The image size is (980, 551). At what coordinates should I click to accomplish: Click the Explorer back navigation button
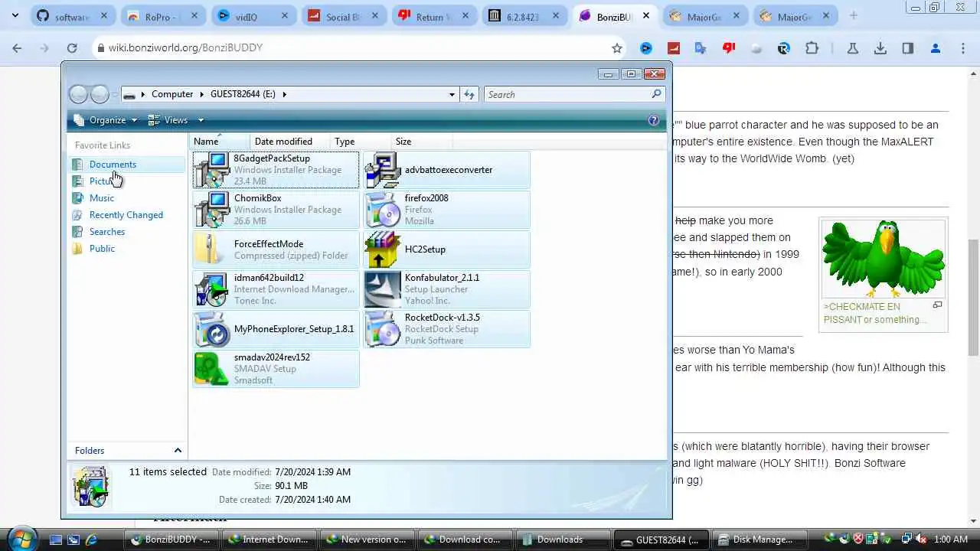click(78, 94)
